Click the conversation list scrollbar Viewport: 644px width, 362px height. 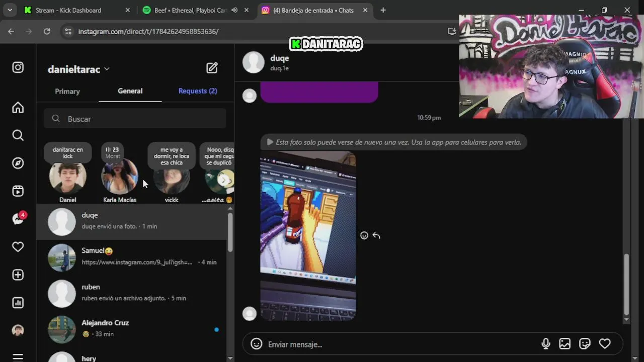pos(230,232)
